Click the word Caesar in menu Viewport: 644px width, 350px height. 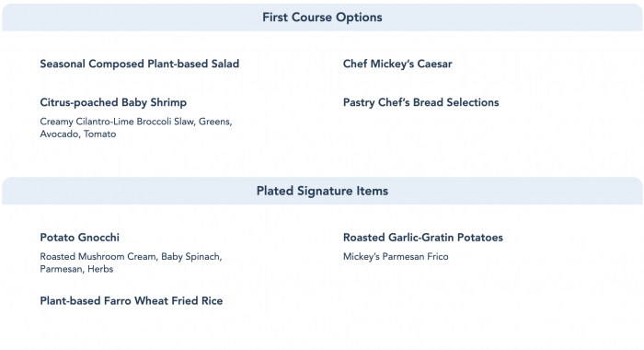point(434,64)
